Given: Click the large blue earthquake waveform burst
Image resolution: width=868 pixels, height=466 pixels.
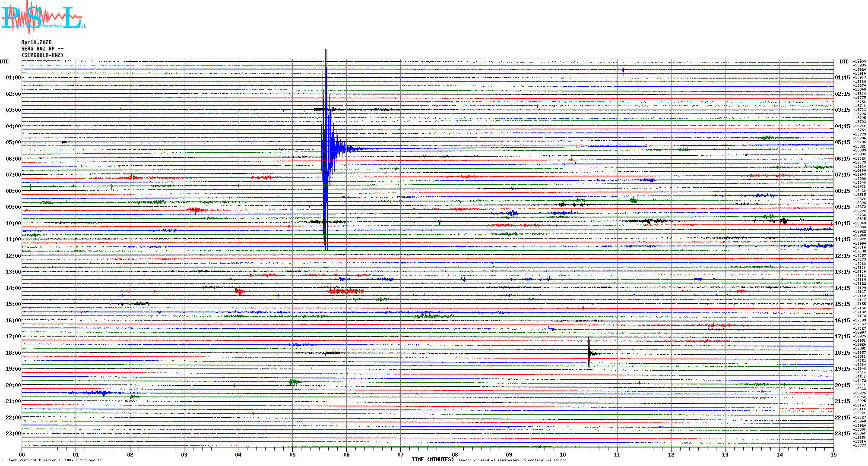Looking at the screenshot, I should pos(327,149).
